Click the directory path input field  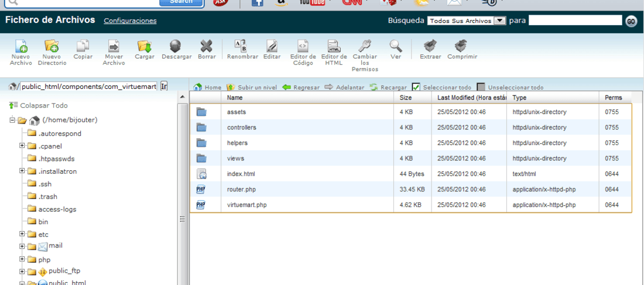89,86
